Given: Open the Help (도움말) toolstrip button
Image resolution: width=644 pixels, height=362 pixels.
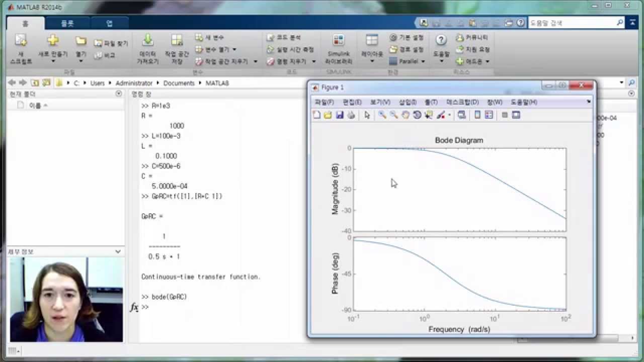Looking at the screenshot, I should point(441,49).
